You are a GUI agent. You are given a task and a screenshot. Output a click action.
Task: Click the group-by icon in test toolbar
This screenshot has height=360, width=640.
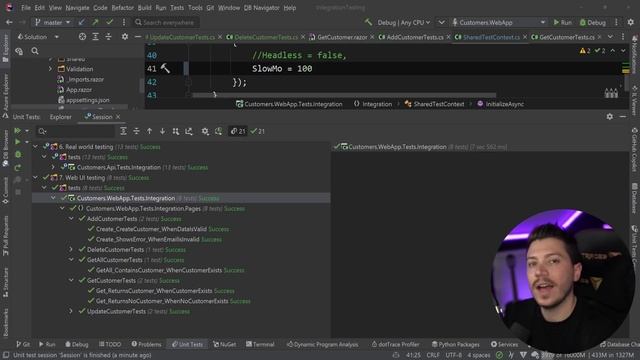click(176, 131)
